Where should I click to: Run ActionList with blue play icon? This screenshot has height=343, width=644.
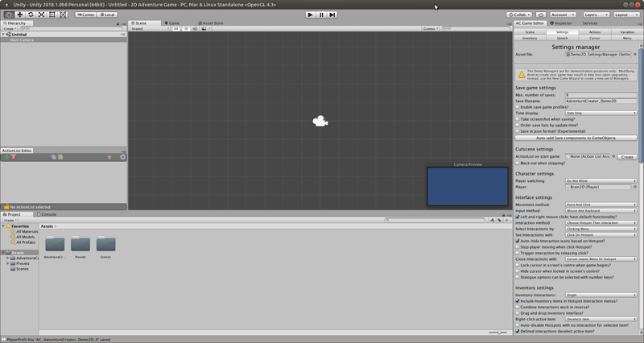[122, 157]
